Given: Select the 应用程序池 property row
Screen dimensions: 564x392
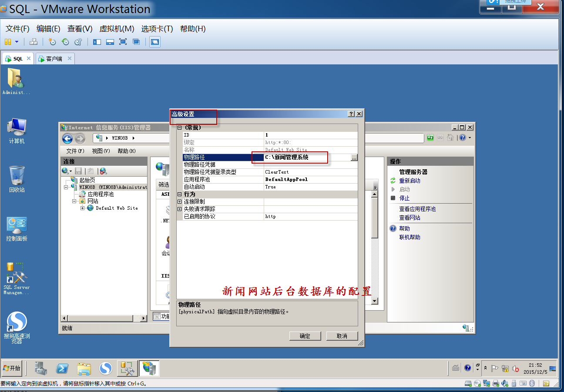Looking at the screenshot, I should point(270,179).
